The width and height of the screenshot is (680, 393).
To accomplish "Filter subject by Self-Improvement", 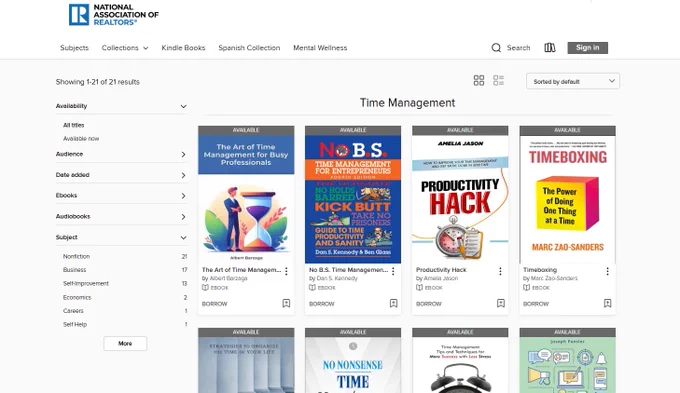I will point(86,283).
